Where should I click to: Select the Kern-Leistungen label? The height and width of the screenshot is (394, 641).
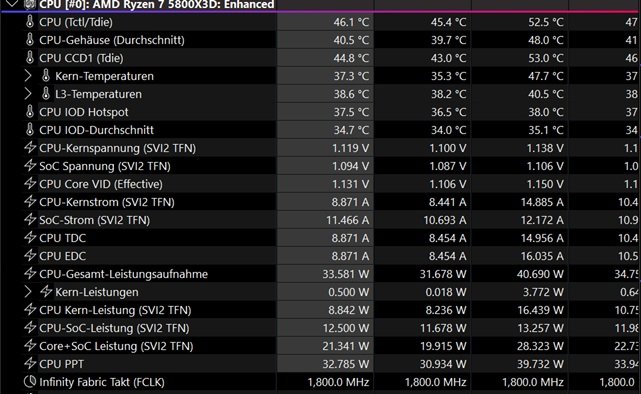(x=97, y=292)
